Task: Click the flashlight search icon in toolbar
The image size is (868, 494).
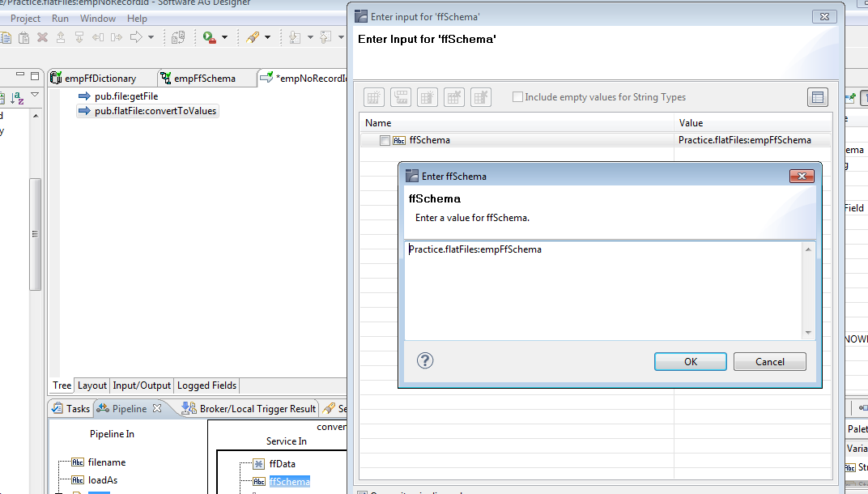Action: tap(252, 37)
